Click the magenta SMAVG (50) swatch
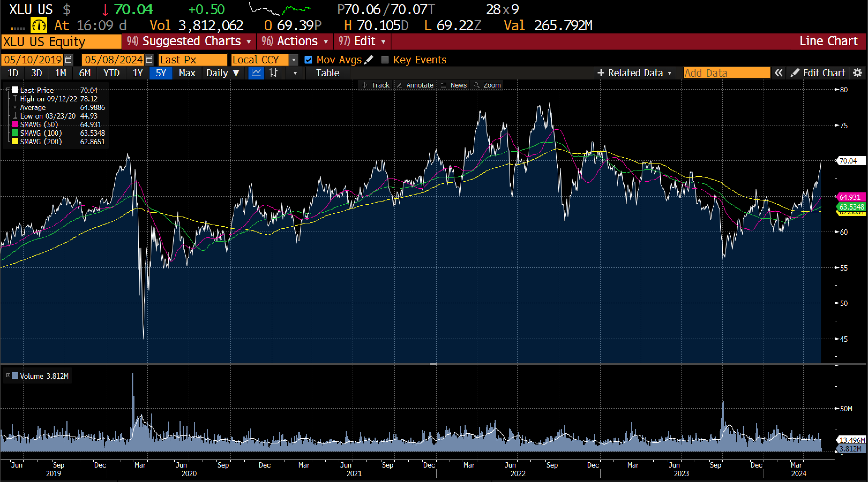Screen dimensions: 868x482 pyautogui.click(x=15, y=124)
